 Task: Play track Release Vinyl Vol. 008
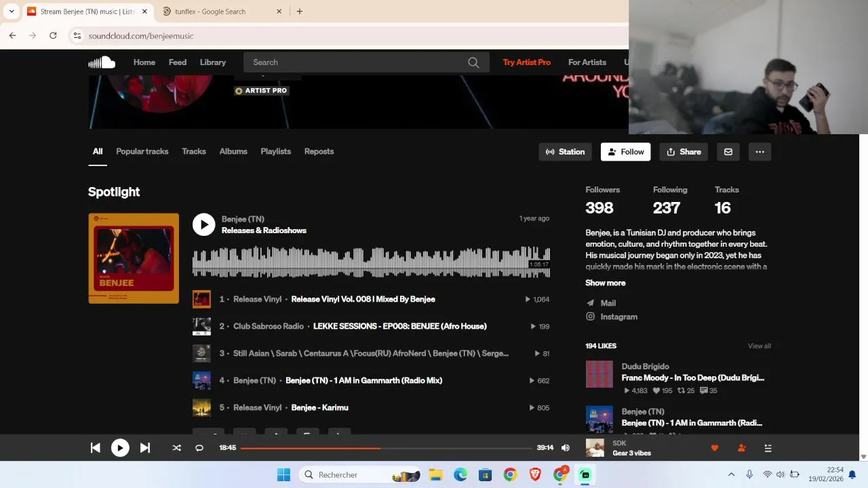[x=371, y=299]
